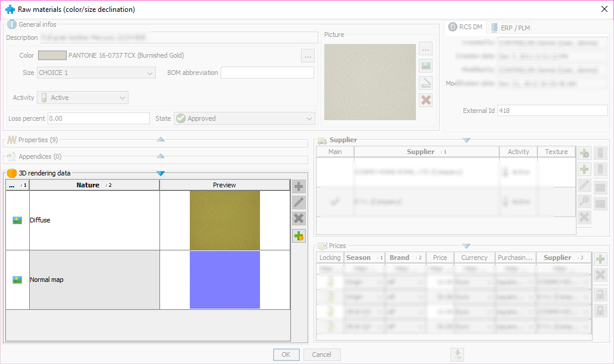Collapse the Supplier section arrow

466,140
